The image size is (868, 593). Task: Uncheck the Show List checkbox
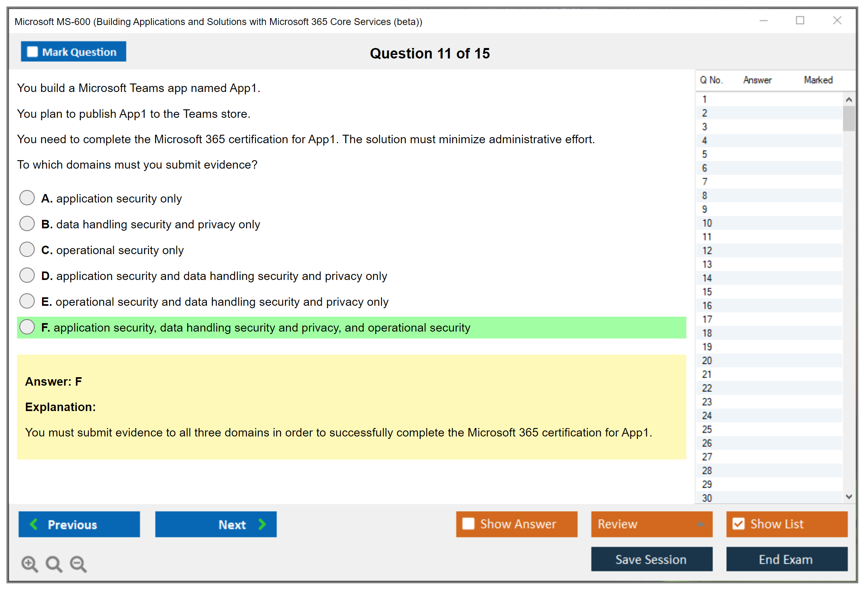coord(738,524)
